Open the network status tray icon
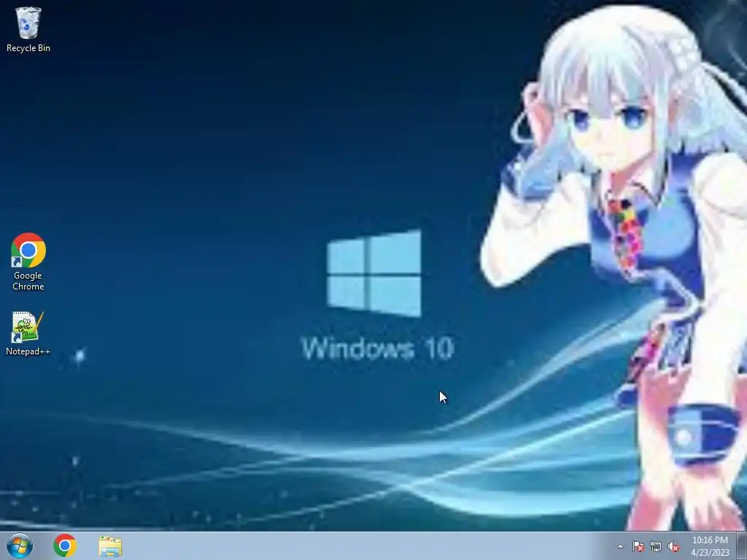 click(x=656, y=546)
